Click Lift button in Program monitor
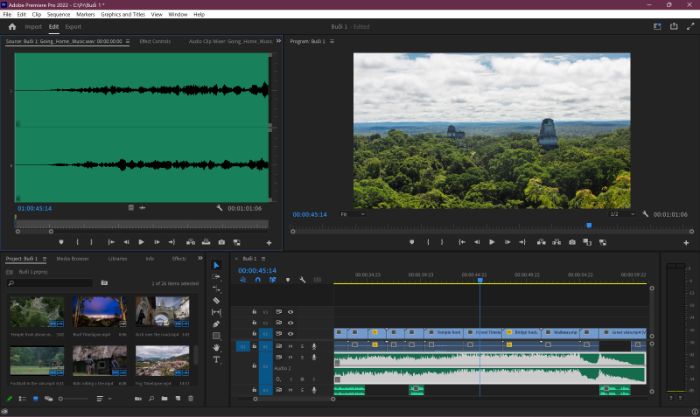This screenshot has width=700, height=417. (541, 242)
